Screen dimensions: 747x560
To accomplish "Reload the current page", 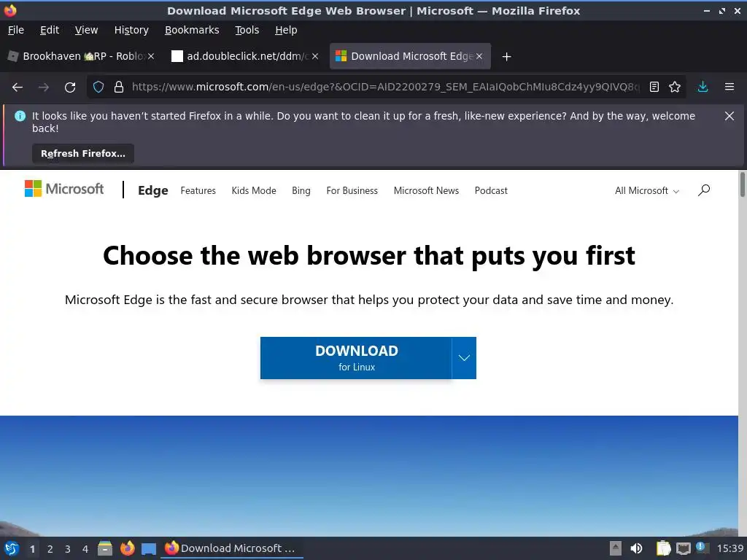I will [70, 87].
